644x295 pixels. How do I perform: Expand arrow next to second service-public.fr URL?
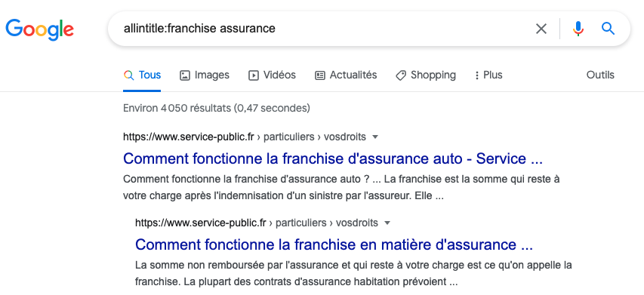click(387, 223)
